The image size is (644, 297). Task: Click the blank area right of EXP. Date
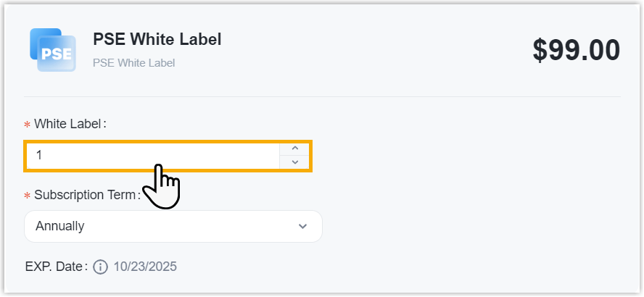click(x=399, y=267)
